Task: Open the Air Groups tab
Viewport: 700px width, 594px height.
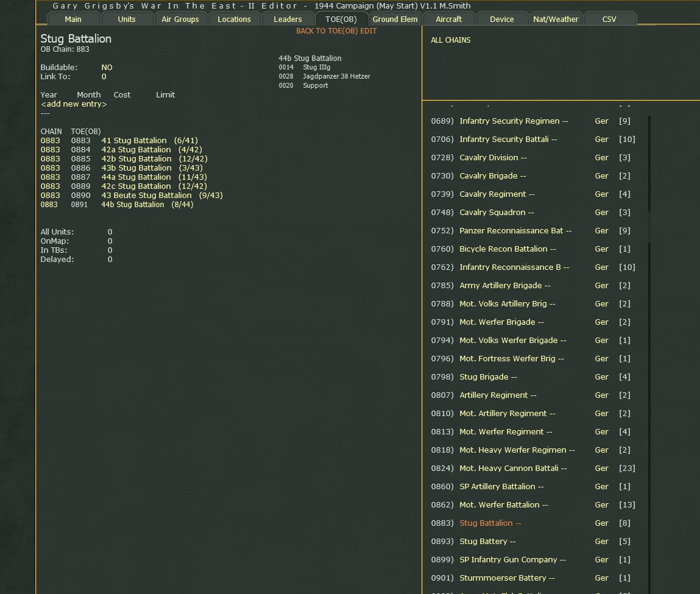Action: tap(180, 19)
